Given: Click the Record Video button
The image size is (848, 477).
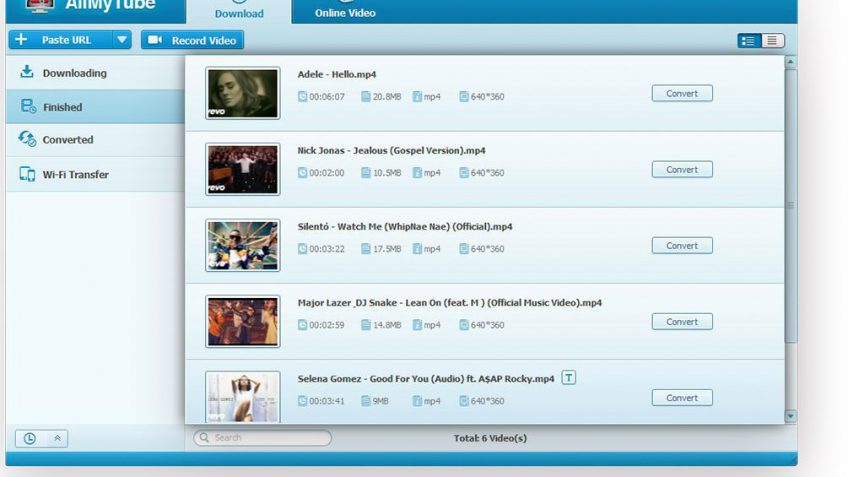Looking at the screenshot, I should click(x=193, y=40).
